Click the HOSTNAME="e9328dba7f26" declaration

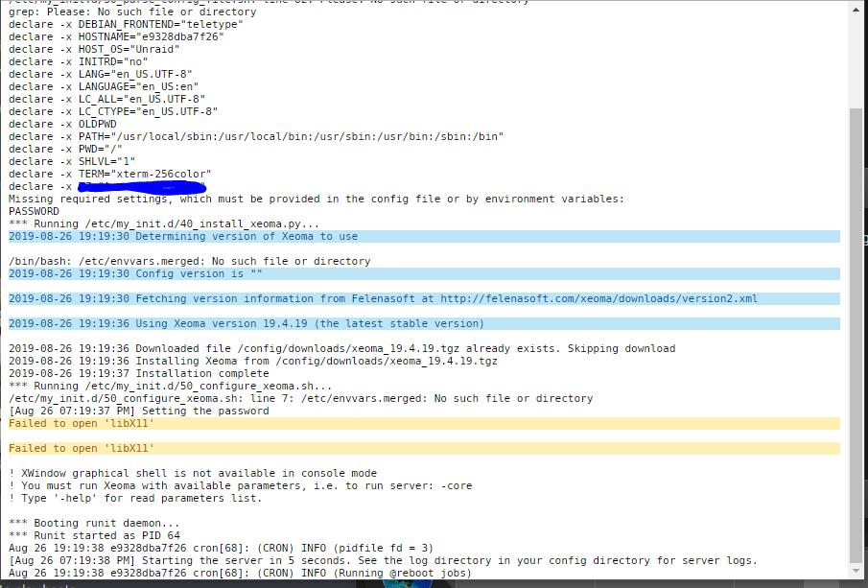click(116, 36)
